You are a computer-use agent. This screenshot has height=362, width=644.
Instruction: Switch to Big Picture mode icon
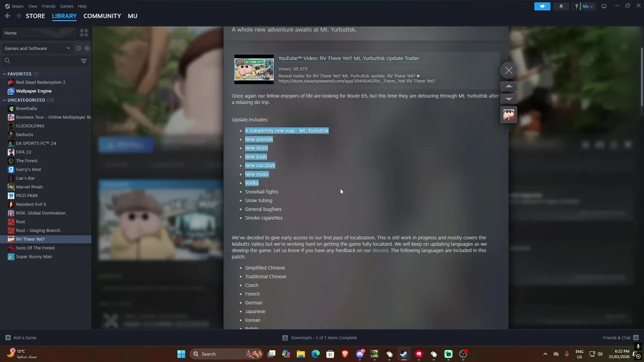pos(604,6)
